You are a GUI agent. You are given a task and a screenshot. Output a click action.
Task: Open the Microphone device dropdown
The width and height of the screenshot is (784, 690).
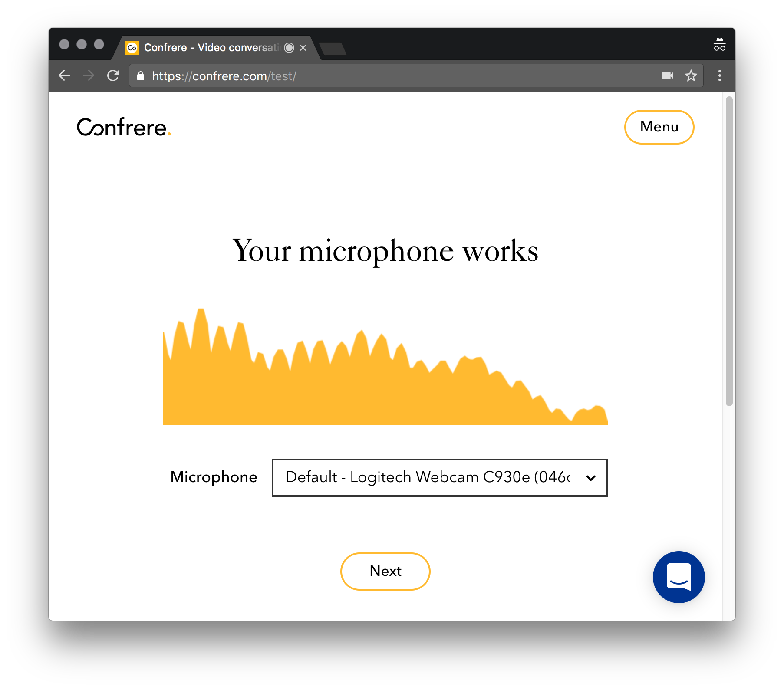tap(439, 477)
